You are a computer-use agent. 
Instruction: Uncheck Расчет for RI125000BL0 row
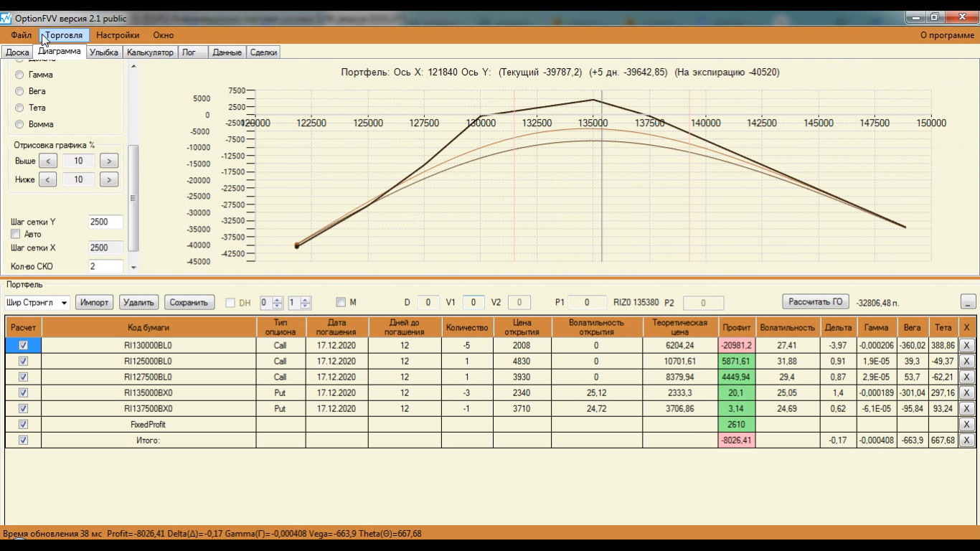(24, 361)
